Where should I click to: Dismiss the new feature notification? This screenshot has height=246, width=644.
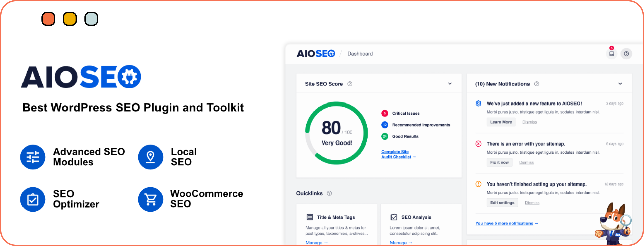point(530,122)
